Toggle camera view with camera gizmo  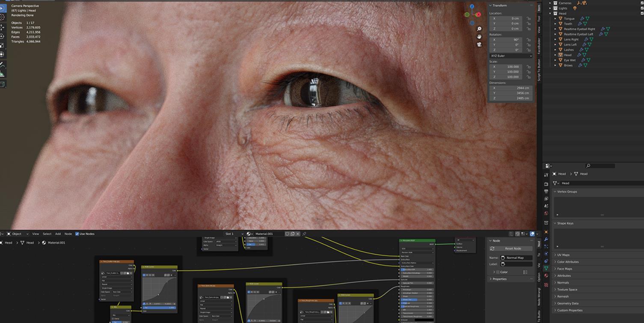pyautogui.click(x=479, y=45)
